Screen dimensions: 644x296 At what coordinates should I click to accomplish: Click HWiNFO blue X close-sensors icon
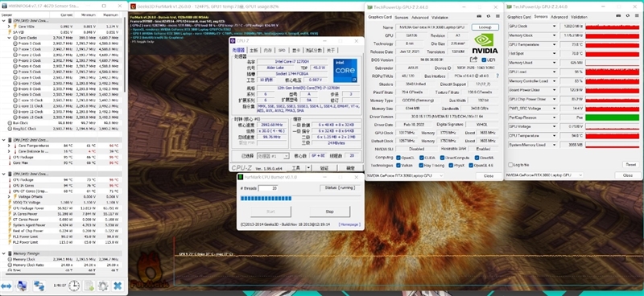118,286
